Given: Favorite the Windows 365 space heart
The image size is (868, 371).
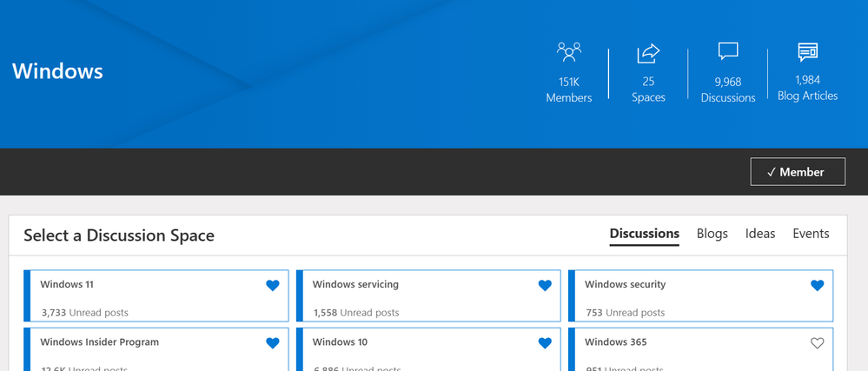Looking at the screenshot, I should [817, 343].
